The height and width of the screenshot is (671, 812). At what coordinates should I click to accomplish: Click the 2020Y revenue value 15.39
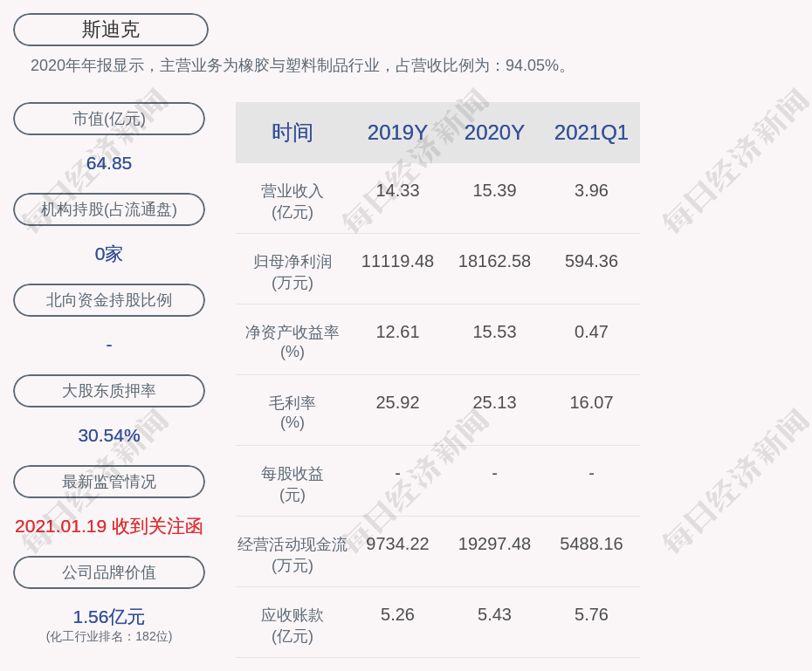[494, 190]
